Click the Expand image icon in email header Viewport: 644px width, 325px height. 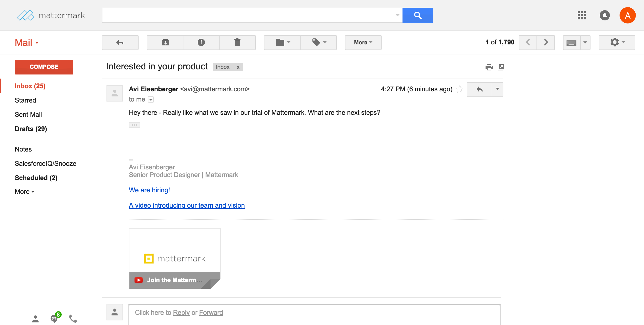click(x=501, y=67)
